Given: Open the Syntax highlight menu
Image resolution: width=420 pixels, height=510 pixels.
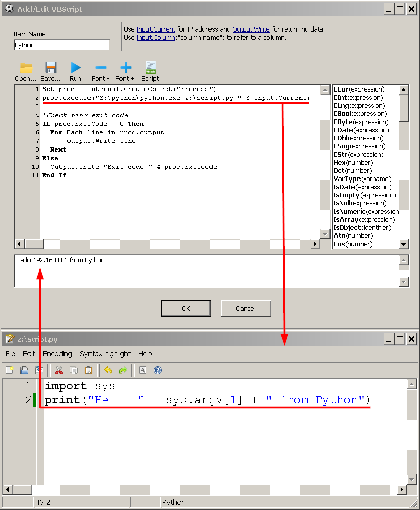Looking at the screenshot, I should click(x=105, y=354).
